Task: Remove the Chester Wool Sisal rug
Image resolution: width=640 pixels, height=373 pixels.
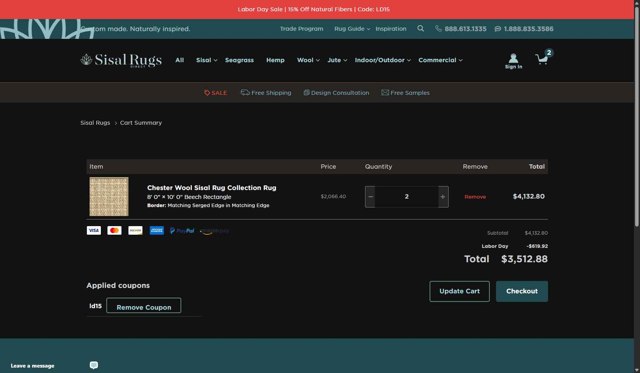Action: click(x=475, y=197)
